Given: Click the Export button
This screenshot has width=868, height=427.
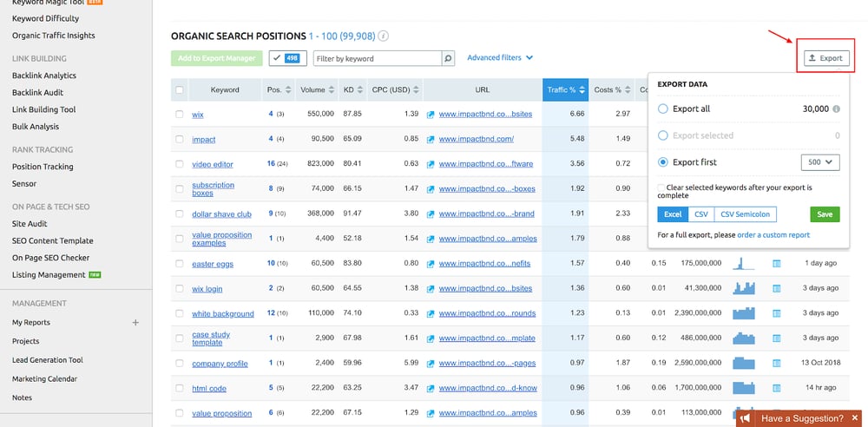Looking at the screenshot, I should coord(826,57).
